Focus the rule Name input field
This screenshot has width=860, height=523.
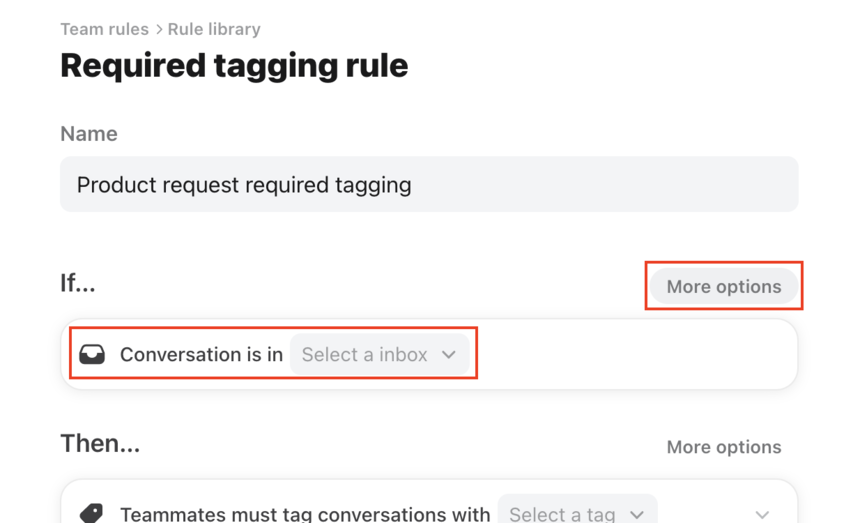pos(429,184)
